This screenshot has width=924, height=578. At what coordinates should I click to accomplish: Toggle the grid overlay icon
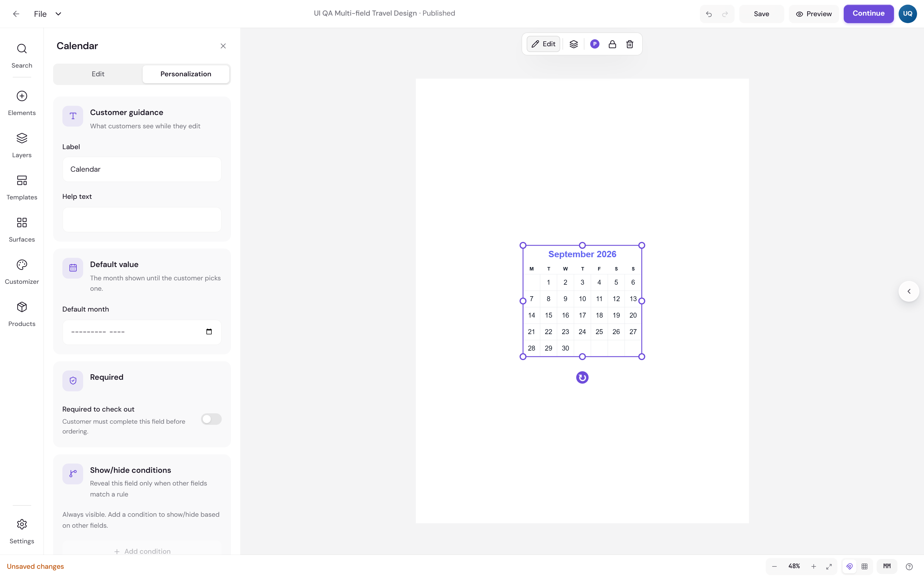pos(865,566)
